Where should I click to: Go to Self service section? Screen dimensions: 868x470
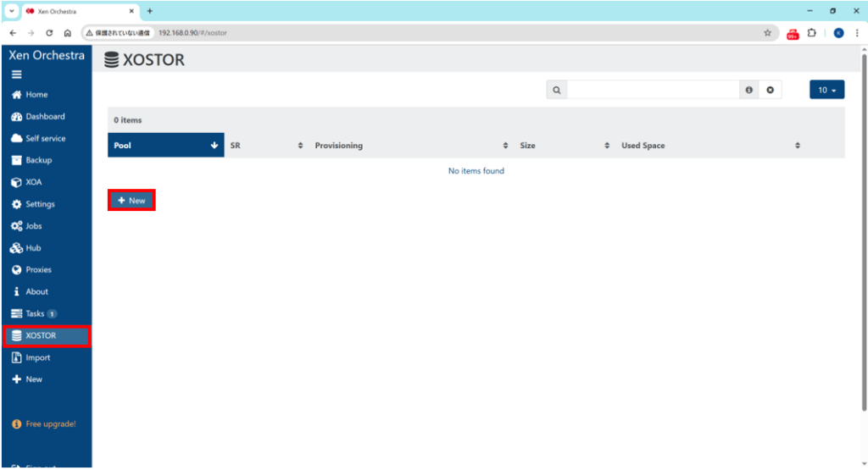tap(44, 139)
